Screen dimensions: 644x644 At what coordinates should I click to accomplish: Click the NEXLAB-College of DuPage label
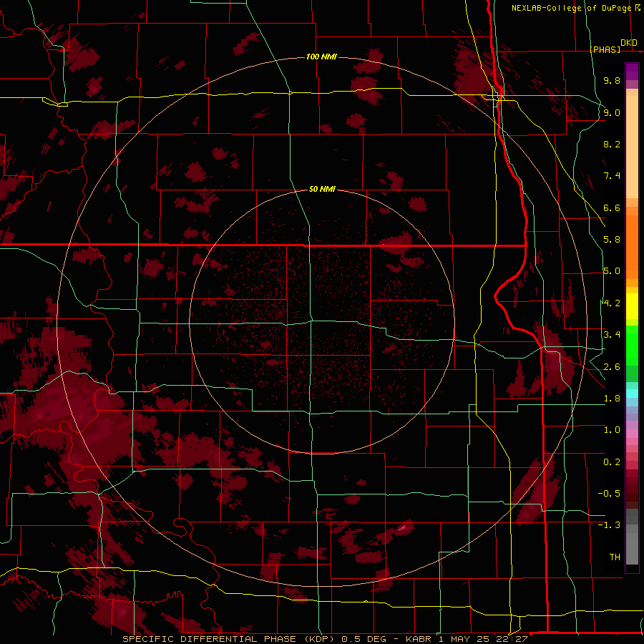572,8
